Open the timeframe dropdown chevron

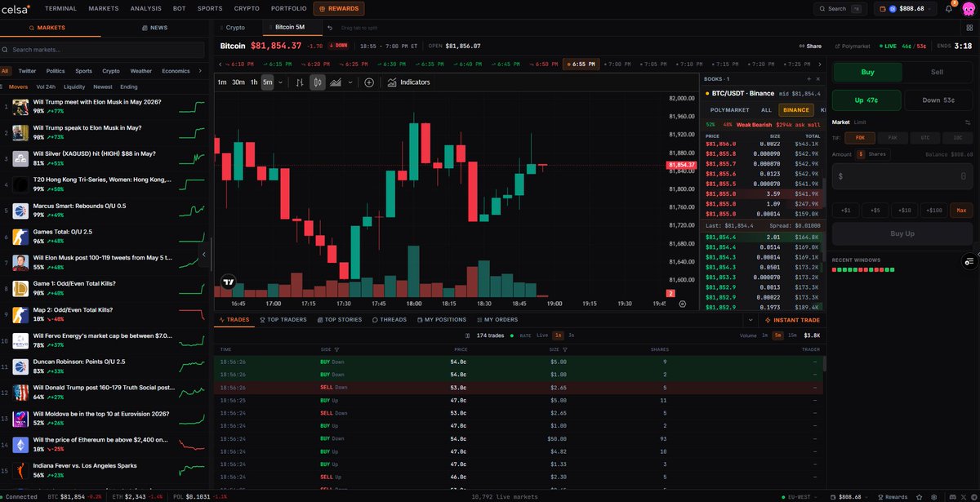click(x=280, y=82)
